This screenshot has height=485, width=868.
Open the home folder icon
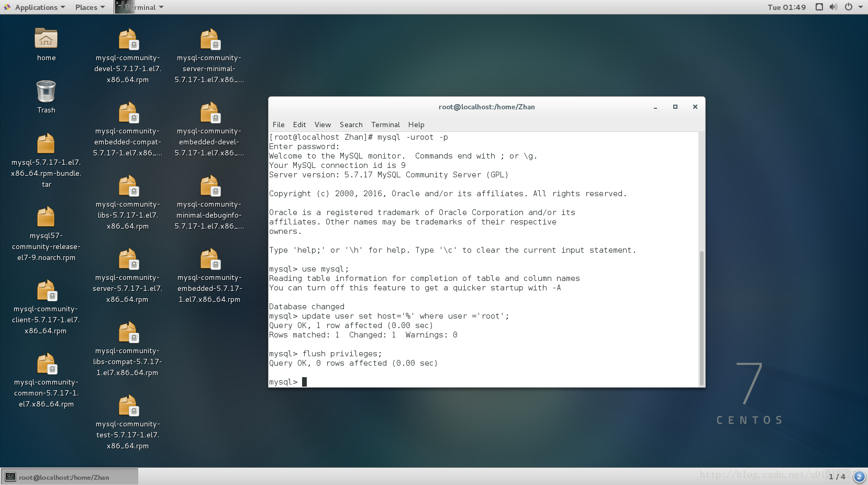click(46, 39)
